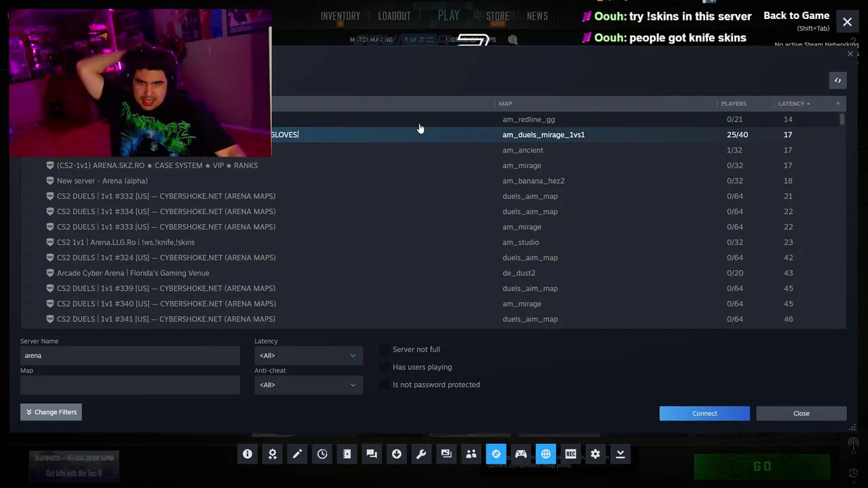The width and height of the screenshot is (868, 488).
Task: Click the Close button in server browser
Action: [x=801, y=413]
